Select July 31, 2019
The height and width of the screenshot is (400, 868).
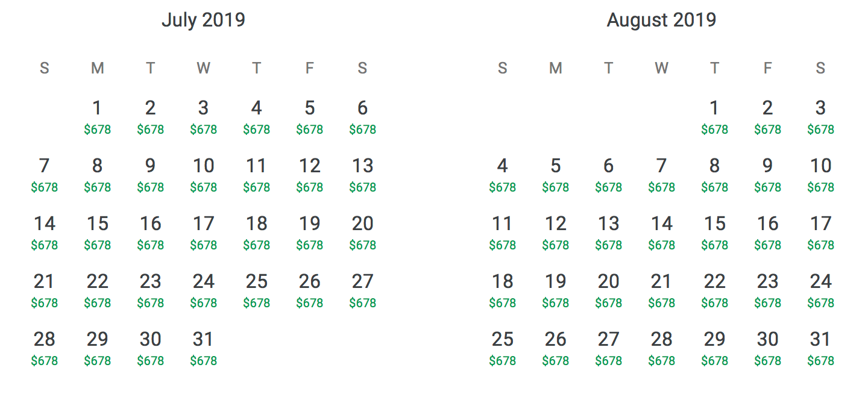(x=204, y=347)
